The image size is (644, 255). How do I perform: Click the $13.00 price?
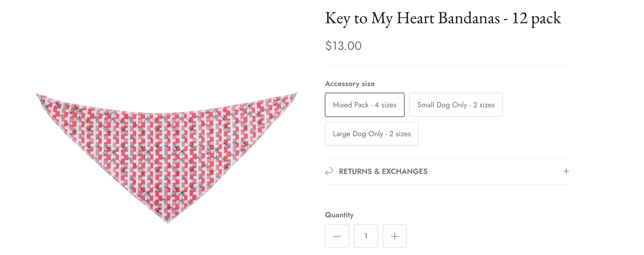point(343,46)
